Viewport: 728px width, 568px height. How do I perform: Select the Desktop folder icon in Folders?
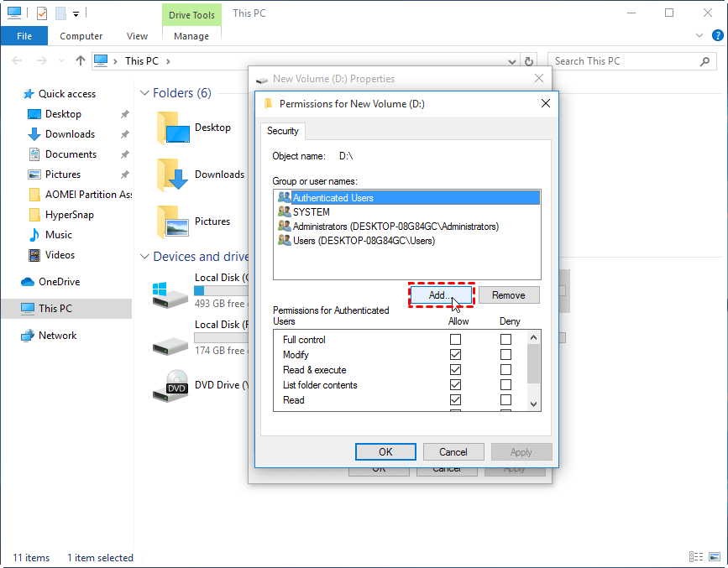tap(173, 128)
